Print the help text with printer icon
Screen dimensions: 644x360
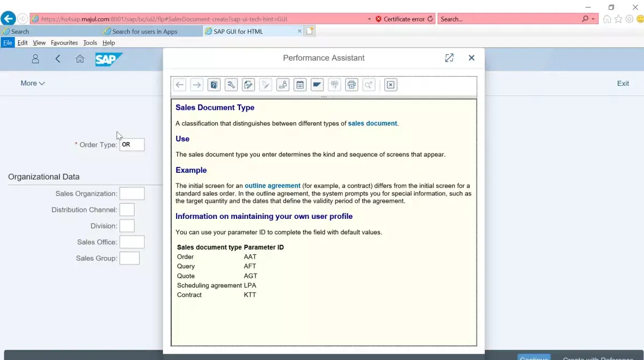point(352,85)
